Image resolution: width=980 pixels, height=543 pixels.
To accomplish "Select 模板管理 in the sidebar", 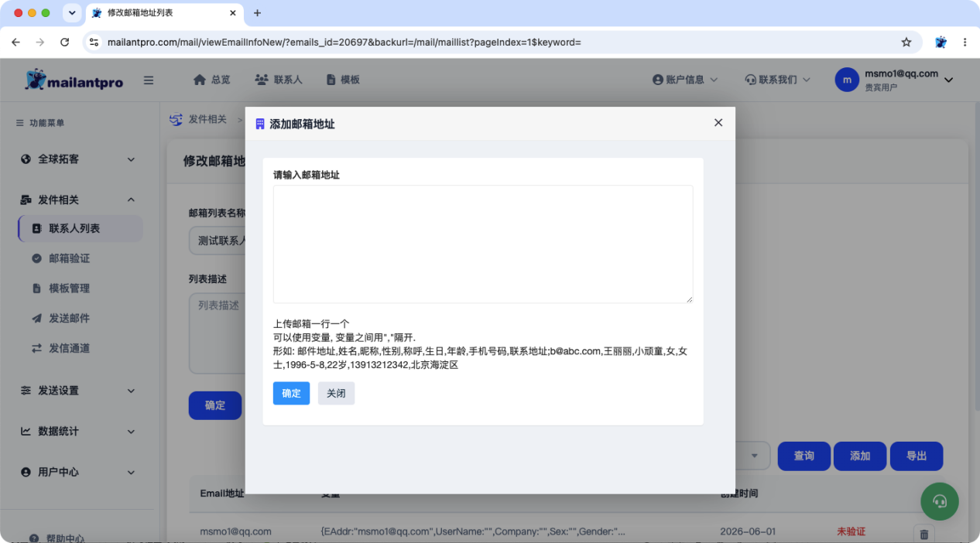I will [69, 289].
